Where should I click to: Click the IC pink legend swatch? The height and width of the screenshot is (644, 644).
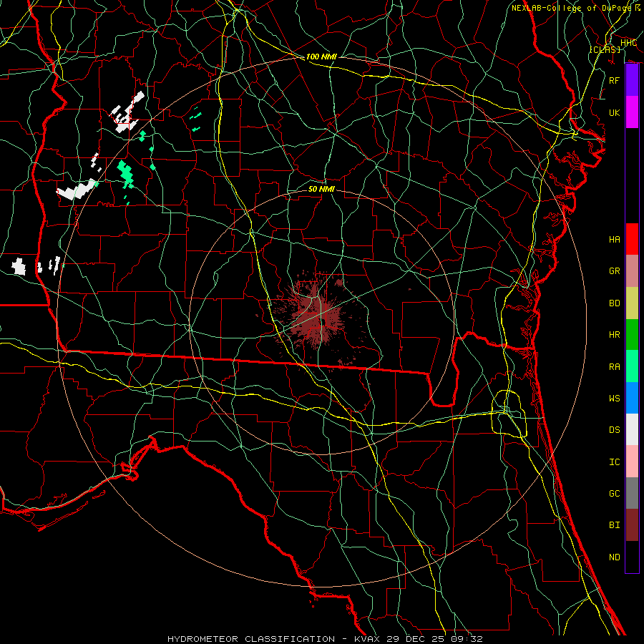click(x=632, y=462)
